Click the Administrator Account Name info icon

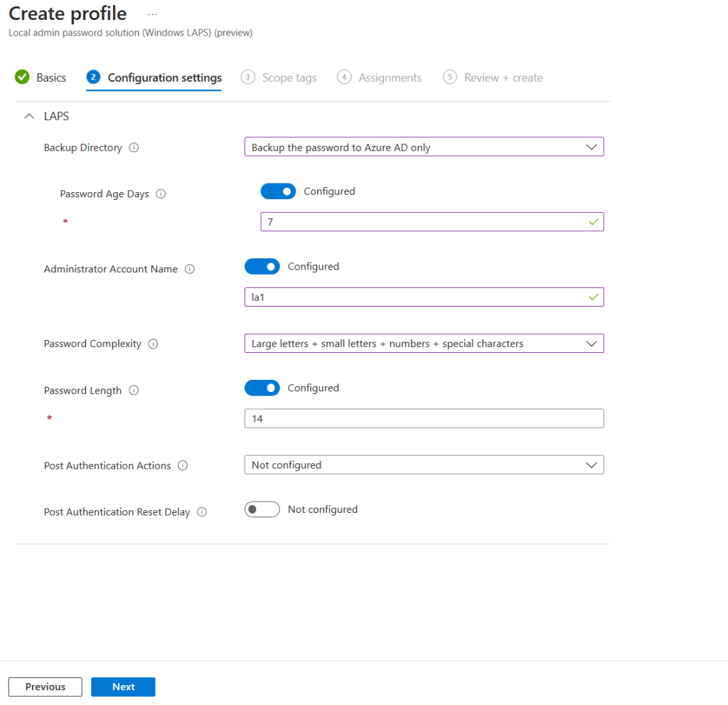pos(189,268)
